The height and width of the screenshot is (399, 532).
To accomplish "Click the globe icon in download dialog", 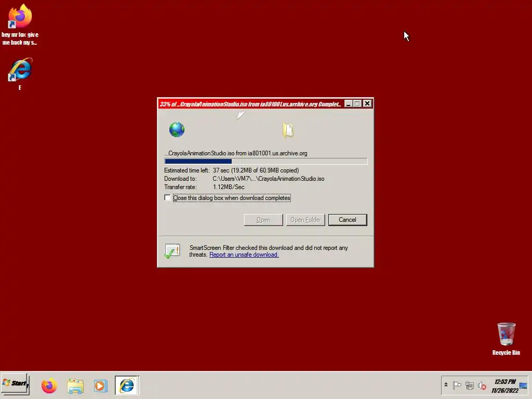I will point(177,129).
